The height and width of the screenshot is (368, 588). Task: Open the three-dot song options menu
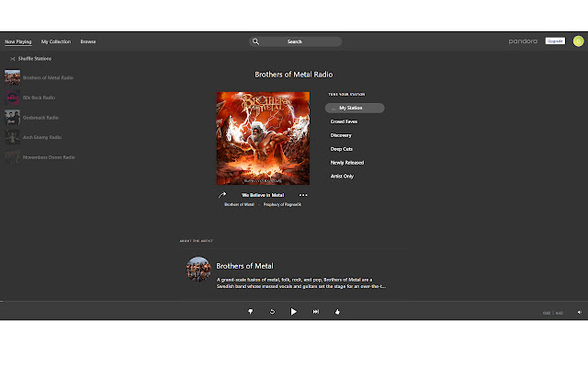(303, 195)
